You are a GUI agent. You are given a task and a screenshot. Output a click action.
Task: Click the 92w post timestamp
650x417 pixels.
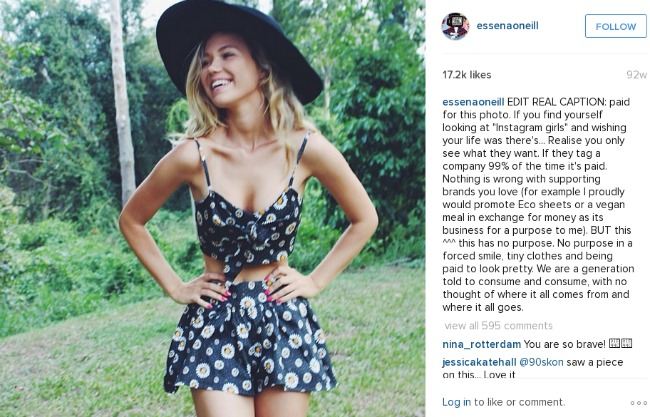[637, 75]
